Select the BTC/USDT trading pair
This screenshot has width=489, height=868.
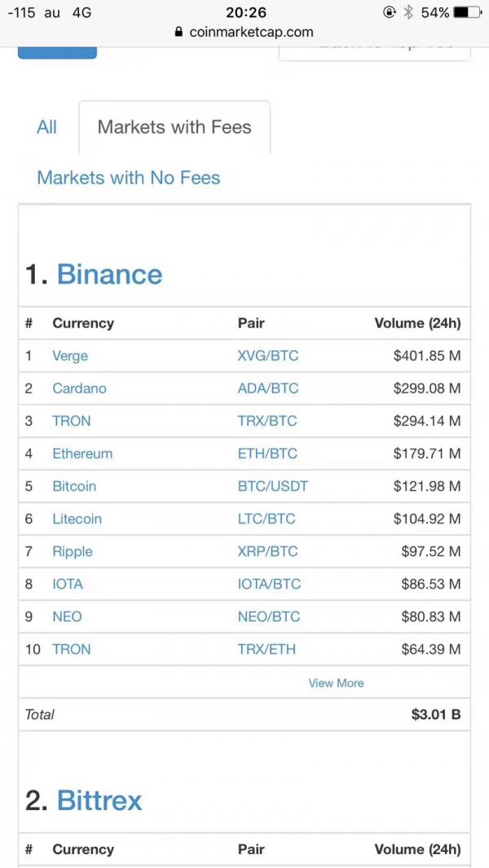tap(272, 486)
